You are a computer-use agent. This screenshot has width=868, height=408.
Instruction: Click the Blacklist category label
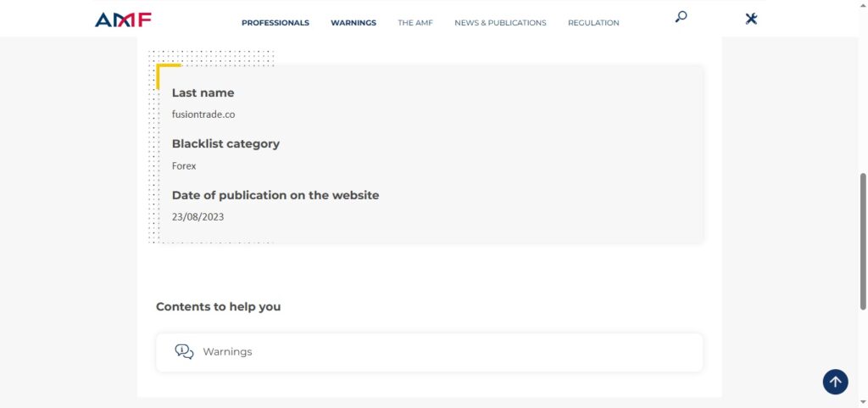click(225, 143)
